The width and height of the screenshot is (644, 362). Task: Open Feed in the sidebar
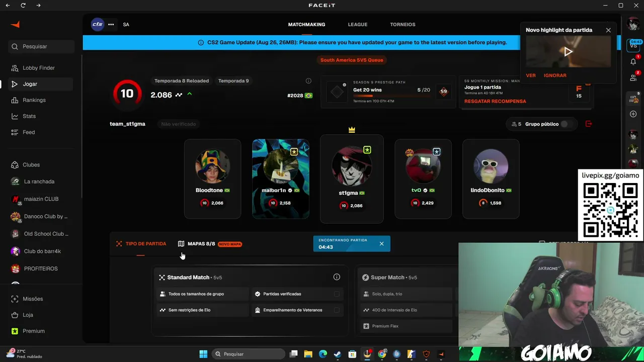[41, 132]
